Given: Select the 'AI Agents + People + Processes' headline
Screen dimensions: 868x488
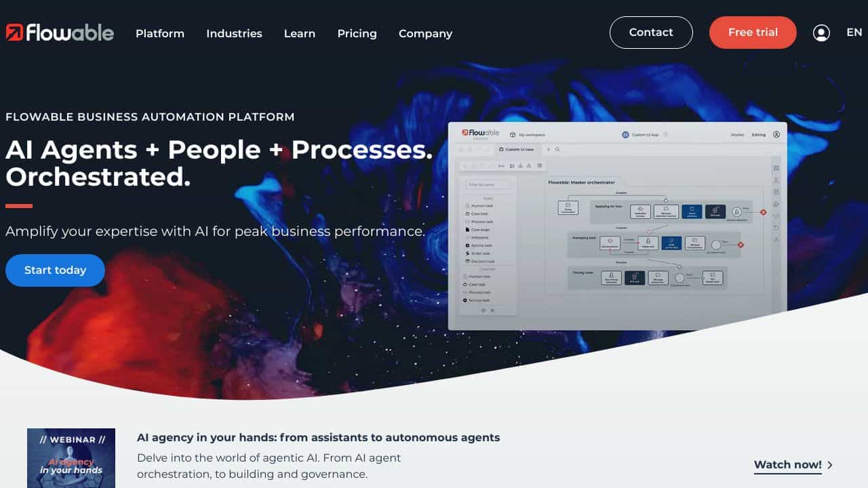Looking at the screenshot, I should [x=219, y=163].
